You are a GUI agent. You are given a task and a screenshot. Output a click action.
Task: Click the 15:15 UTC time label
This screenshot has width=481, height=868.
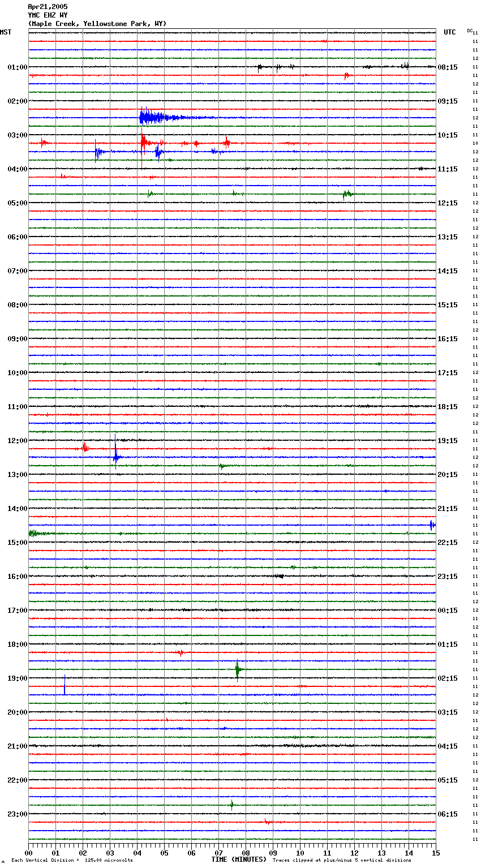[x=448, y=305]
